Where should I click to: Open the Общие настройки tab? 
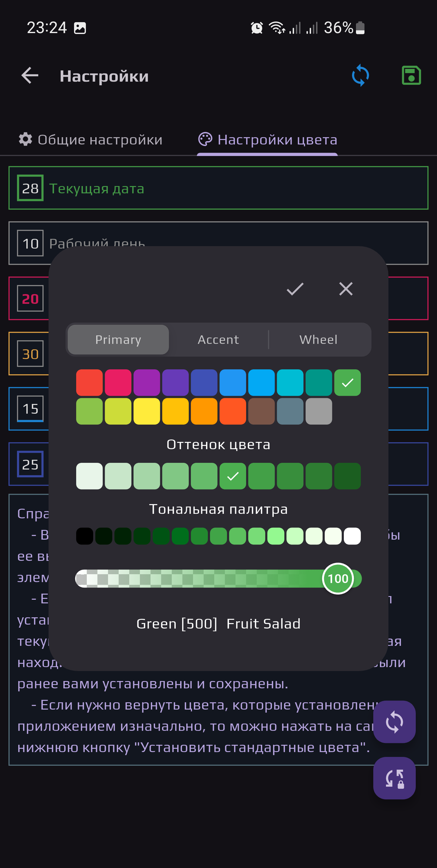coord(90,140)
